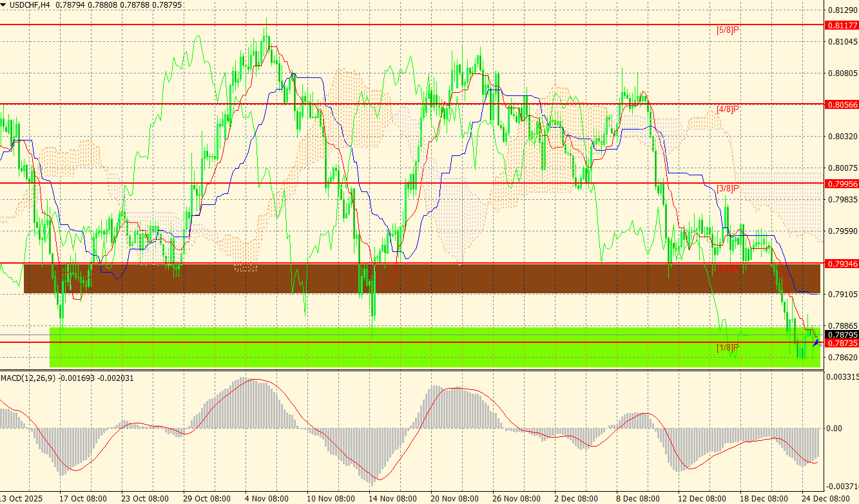This screenshot has height=504, width=859.
Task: Click the red 0.79956 price tag
Action: (842, 184)
